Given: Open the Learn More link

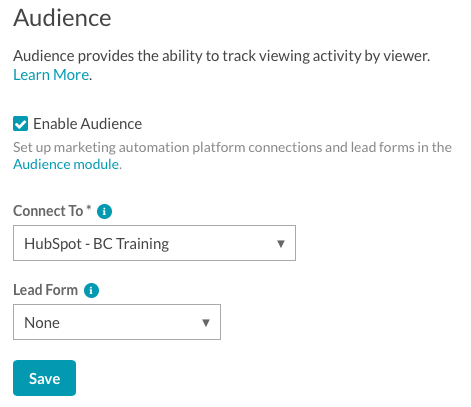Looking at the screenshot, I should click(51, 75).
